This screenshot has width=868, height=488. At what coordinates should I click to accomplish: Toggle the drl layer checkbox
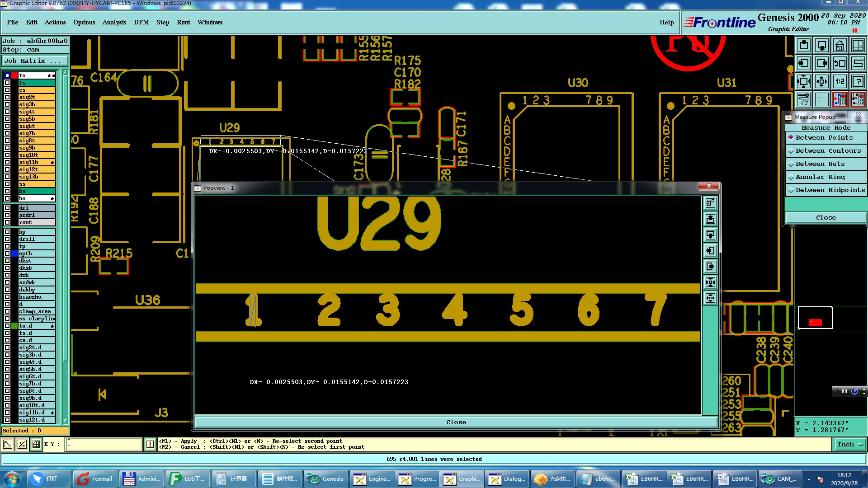[x=7, y=208]
